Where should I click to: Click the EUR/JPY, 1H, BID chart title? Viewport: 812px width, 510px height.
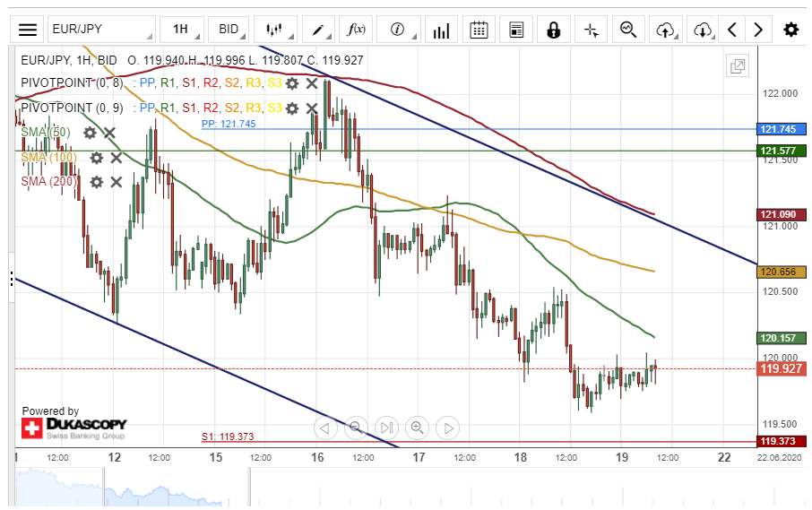pos(69,61)
